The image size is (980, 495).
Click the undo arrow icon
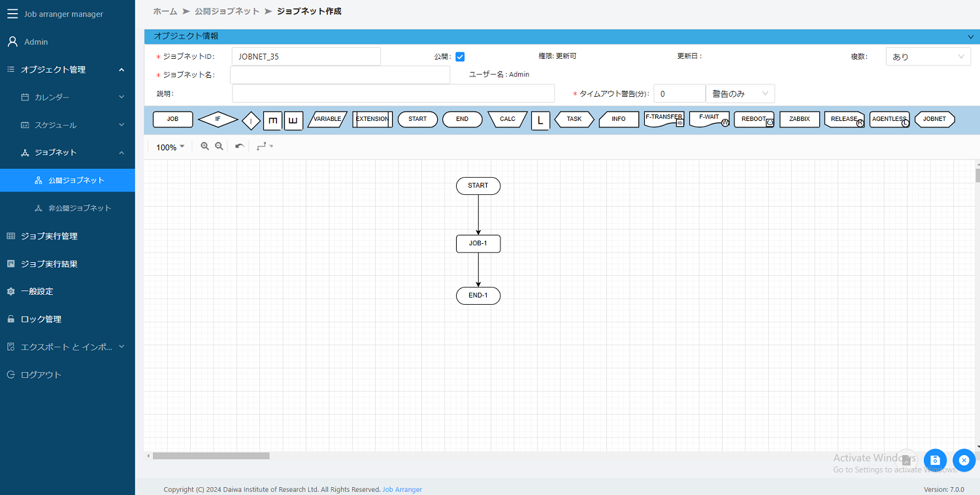tap(238, 146)
